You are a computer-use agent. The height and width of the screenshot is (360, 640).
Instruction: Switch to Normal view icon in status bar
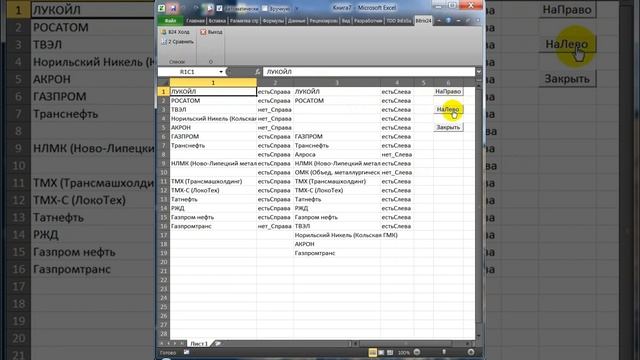[372, 352]
